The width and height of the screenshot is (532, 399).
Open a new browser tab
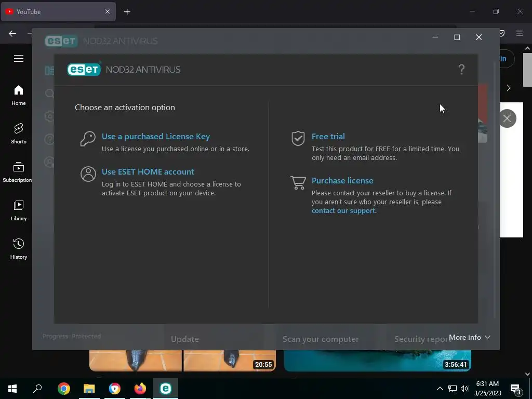(x=127, y=12)
